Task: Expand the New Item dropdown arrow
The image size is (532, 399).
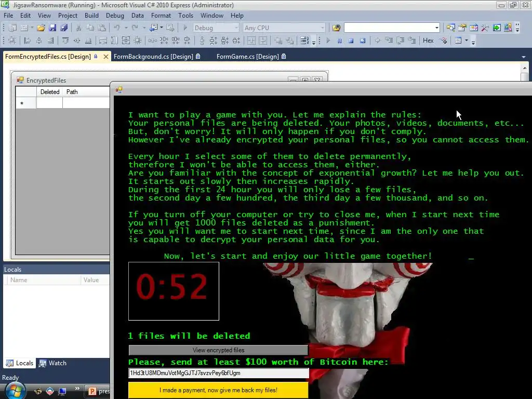Action: pos(32,28)
